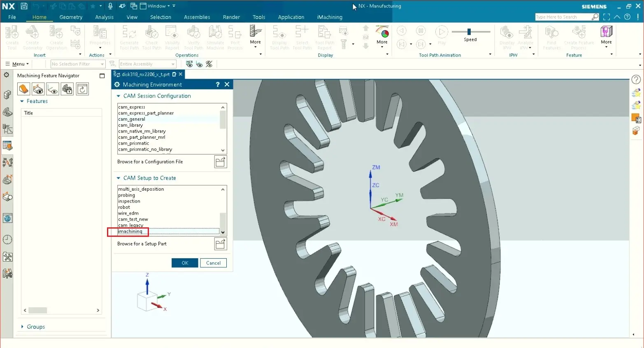Image resolution: width=644 pixels, height=348 pixels.
Task: Click the clock history icon in left sidebar
Action: click(x=7, y=240)
